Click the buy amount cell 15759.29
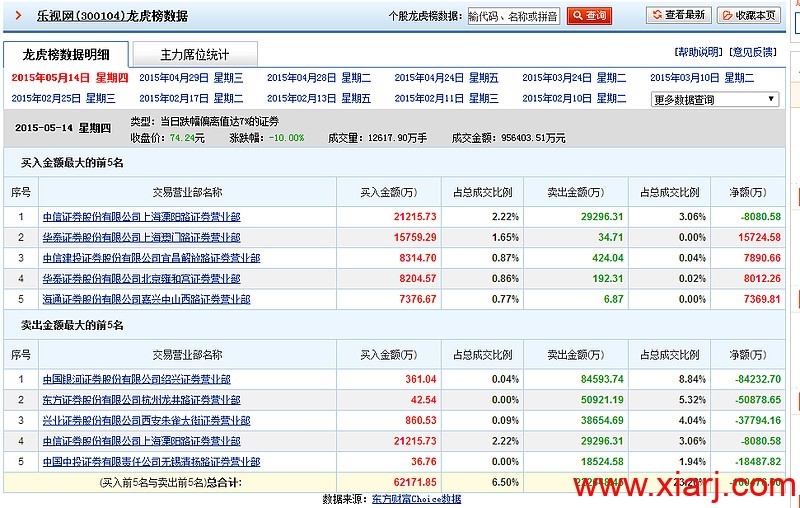800x508 pixels. 415,237
